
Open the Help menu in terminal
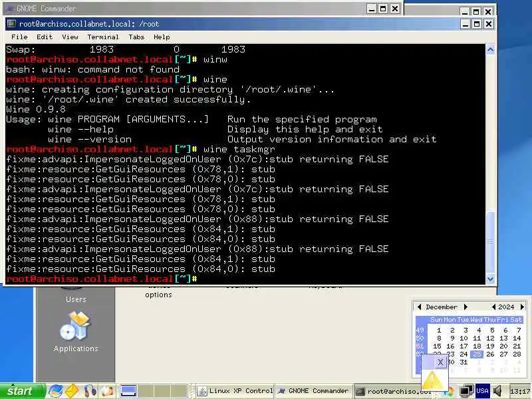[x=162, y=37]
